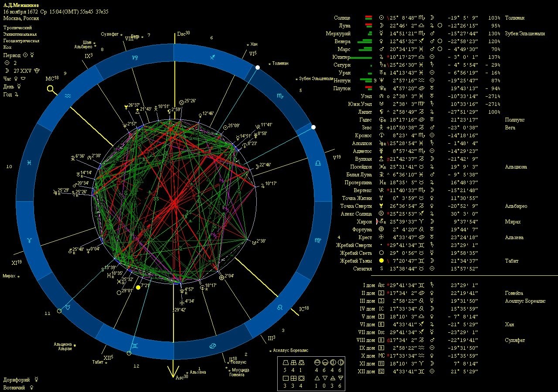Click the Capricorn glyph on the zodiac ring
Image resolution: width=558 pixels, height=392 pixels.
[x=135, y=57]
